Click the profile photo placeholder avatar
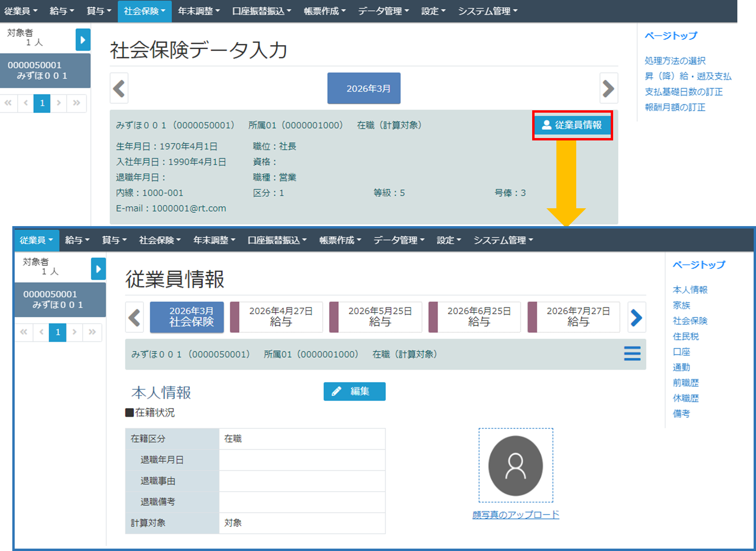This screenshot has height=551, width=756. coord(515,465)
